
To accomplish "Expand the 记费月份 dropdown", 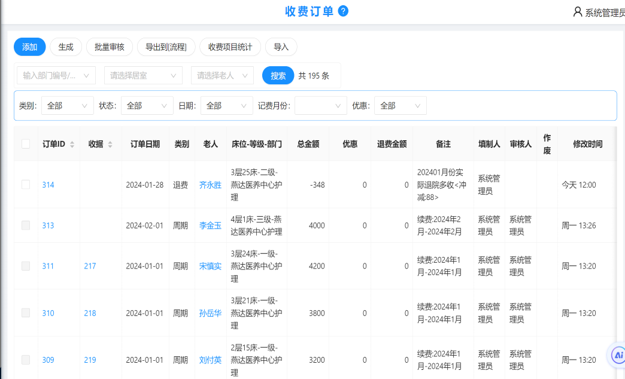I will coord(320,106).
